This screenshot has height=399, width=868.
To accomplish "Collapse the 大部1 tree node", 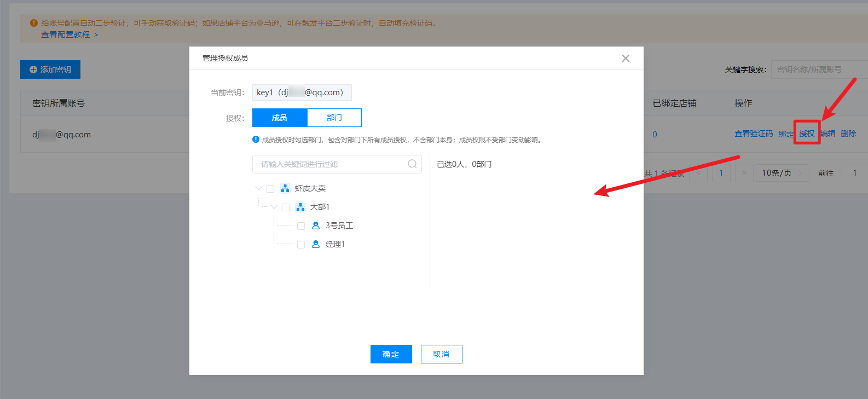I will click(274, 207).
